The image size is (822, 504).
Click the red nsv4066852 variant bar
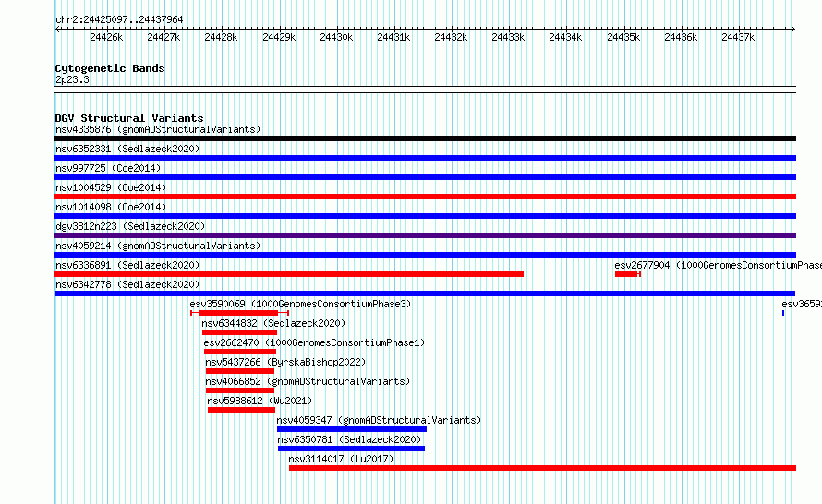tap(240, 390)
